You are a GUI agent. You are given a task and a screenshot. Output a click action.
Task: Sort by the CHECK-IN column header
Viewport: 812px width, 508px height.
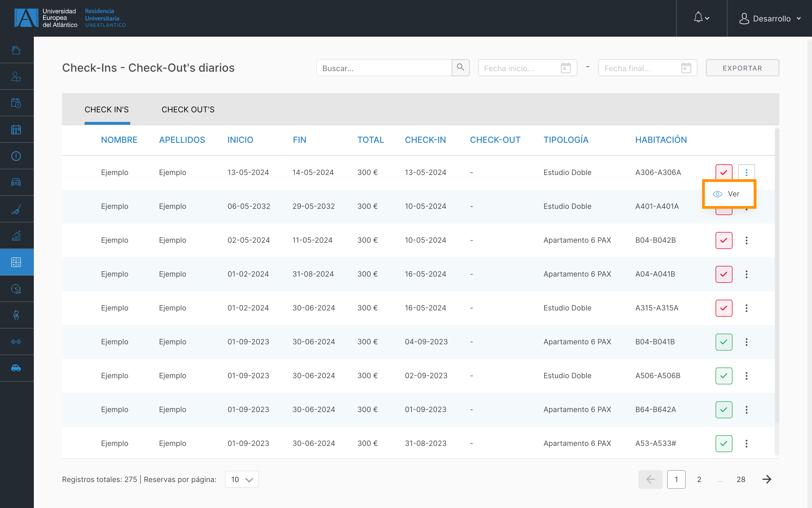coord(425,140)
